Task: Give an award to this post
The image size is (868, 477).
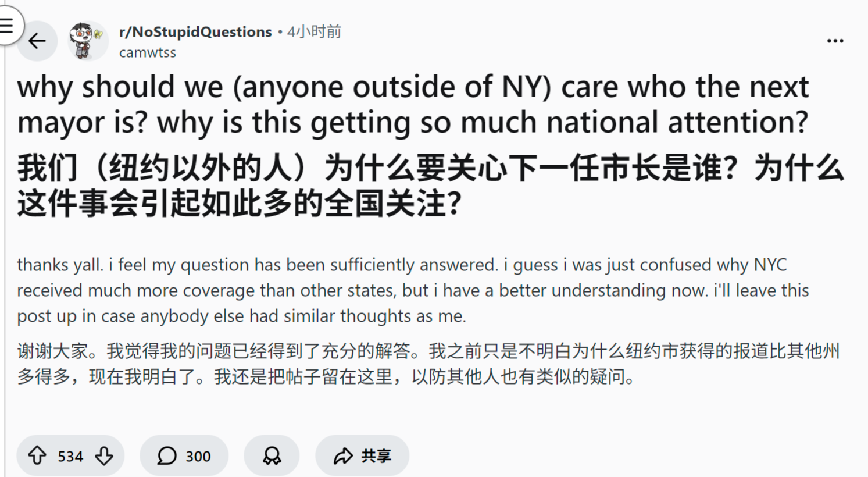Action: 272,455
